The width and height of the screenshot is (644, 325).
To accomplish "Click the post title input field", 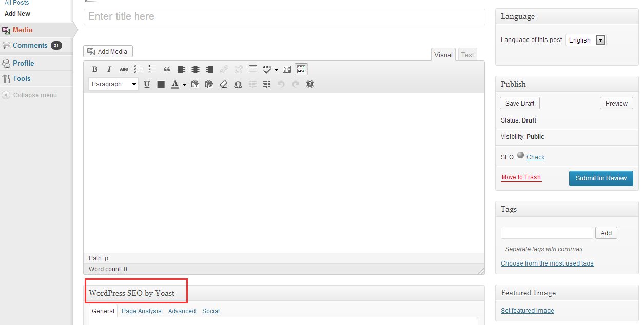I will [284, 16].
